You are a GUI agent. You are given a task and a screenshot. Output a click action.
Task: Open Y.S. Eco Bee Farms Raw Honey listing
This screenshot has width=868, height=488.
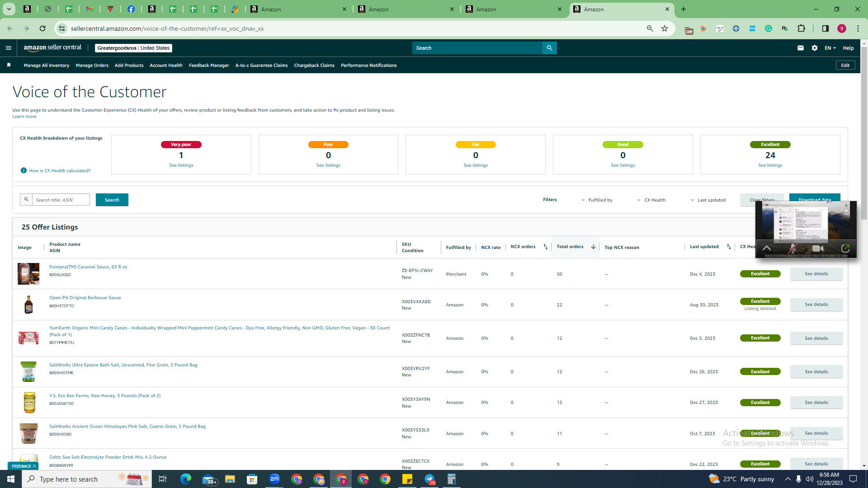tap(105, 396)
